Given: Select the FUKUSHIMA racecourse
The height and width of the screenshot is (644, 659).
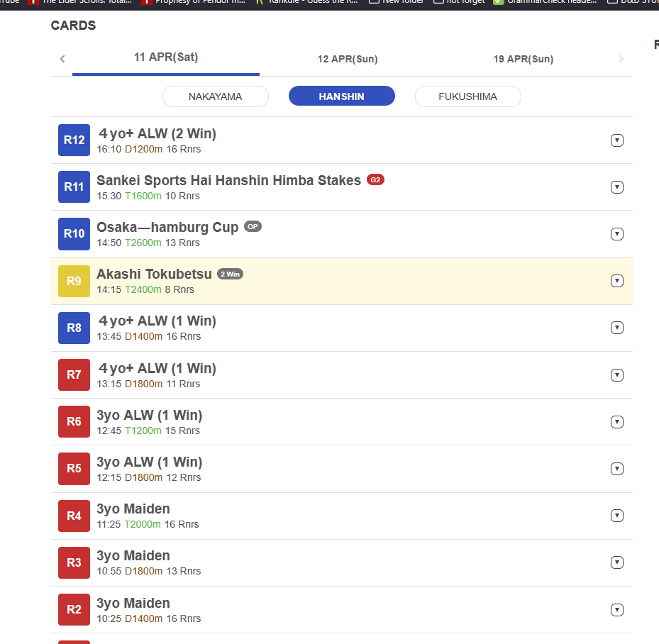Looking at the screenshot, I should [x=467, y=96].
